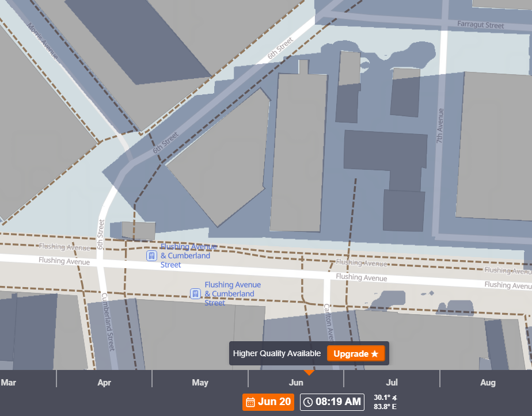The height and width of the screenshot is (416, 532).
Task: Click the bus stop icon on Flushing Avenue's north side
Action: (x=151, y=255)
